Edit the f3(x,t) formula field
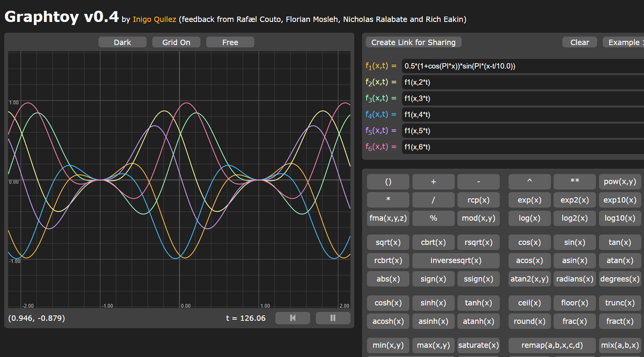This screenshot has width=644, height=357. click(x=522, y=98)
